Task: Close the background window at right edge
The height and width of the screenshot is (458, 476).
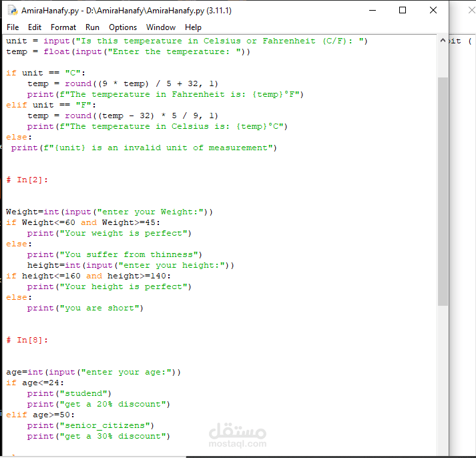Action: [471, 10]
